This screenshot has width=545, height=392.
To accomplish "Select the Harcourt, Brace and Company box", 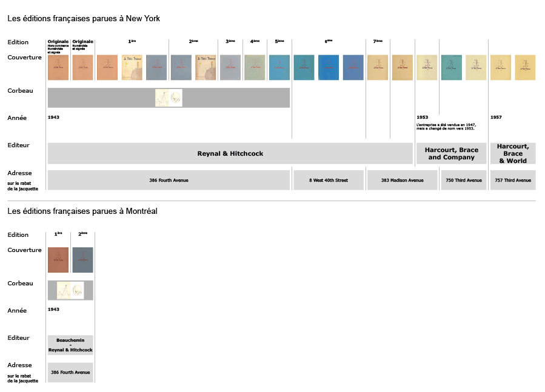I will 451,153.
